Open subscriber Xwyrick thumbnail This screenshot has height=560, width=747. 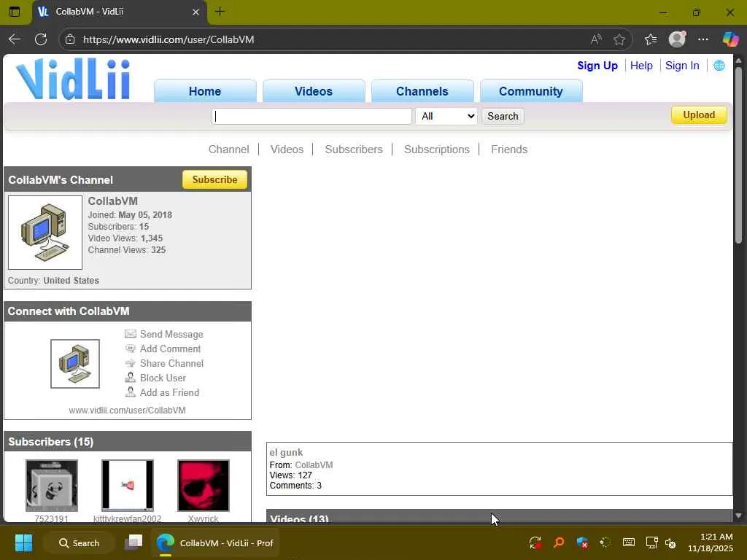[203, 485]
